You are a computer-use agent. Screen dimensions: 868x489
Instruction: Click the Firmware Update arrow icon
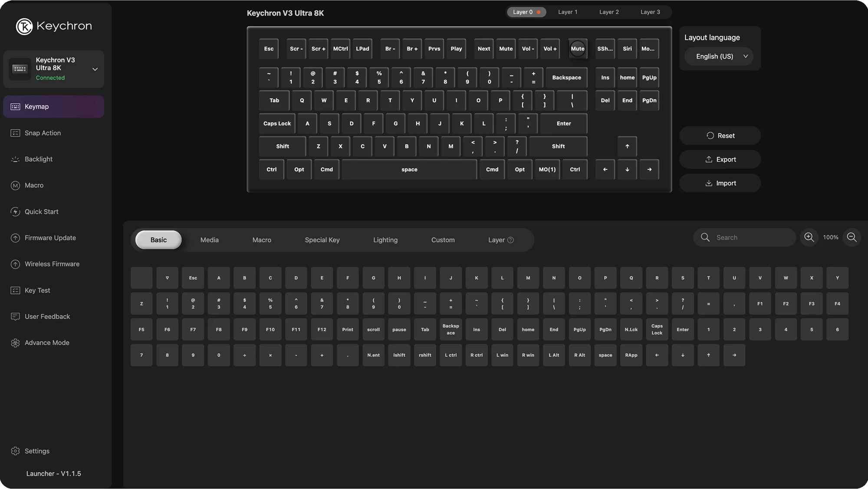click(15, 238)
